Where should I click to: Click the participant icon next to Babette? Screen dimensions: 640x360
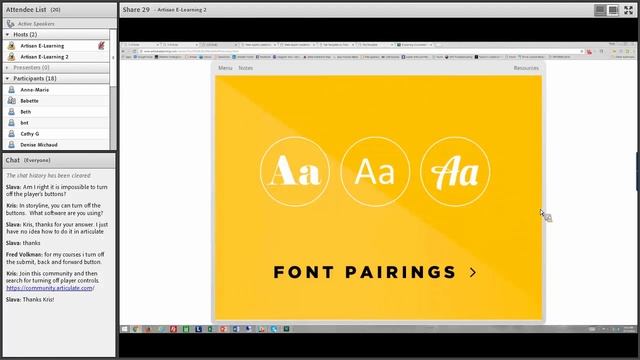tap(11, 100)
